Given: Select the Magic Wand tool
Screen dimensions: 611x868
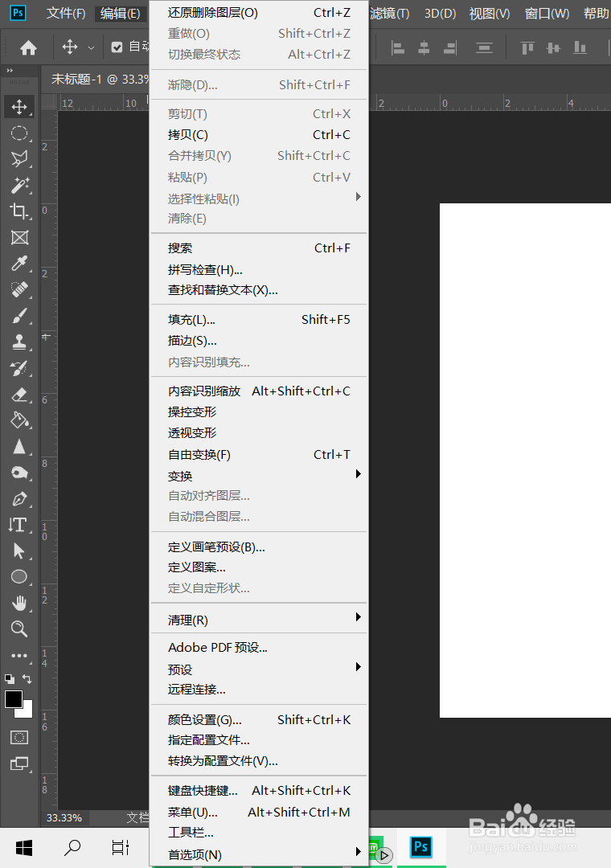Looking at the screenshot, I should pyautogui.click(x=19, y=185).
